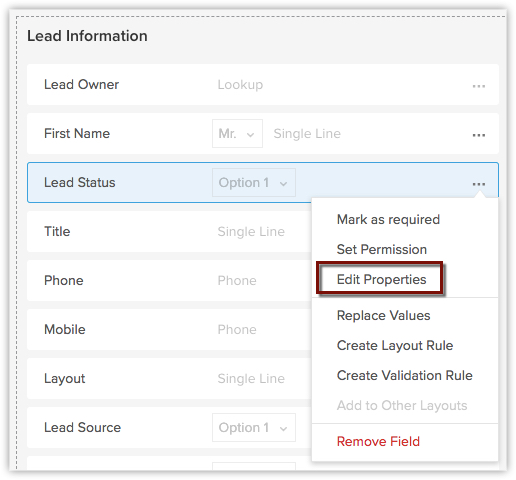
Task: Click Add to Other Layouts entry
Action: tap(402, 406)
